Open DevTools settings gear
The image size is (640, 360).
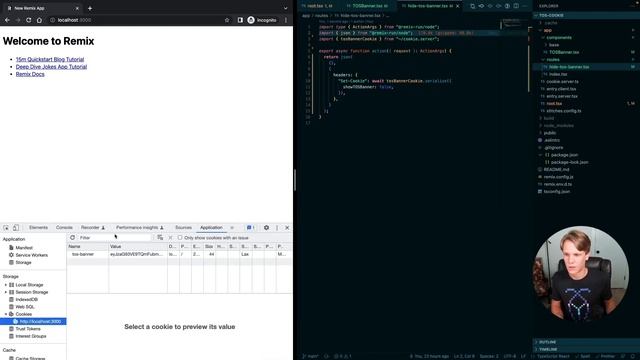266,228
